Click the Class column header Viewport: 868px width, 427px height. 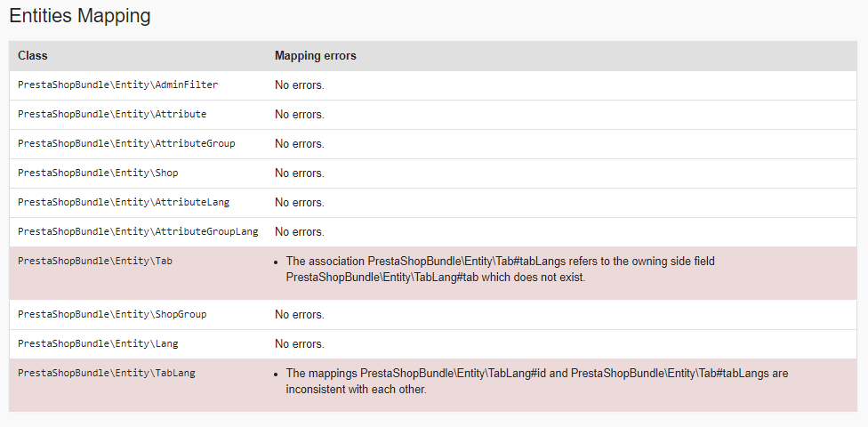pyautogui.click(x=33, y=55)
